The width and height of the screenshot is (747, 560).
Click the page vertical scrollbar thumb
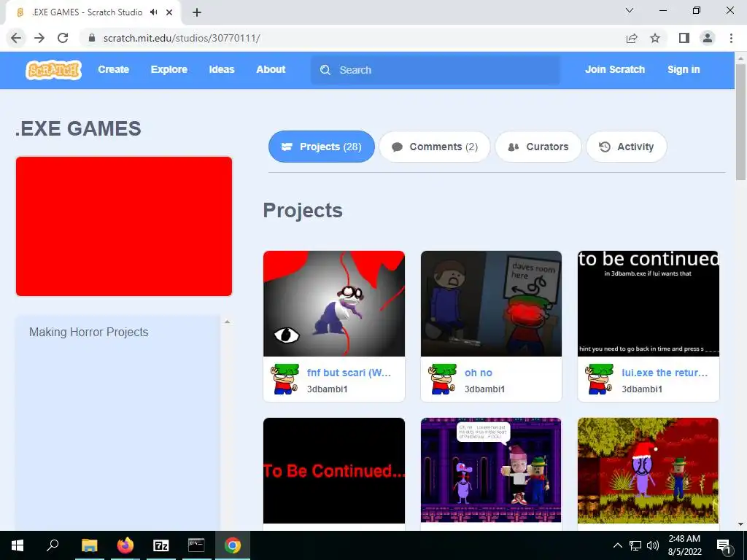(x=740, y=122)
